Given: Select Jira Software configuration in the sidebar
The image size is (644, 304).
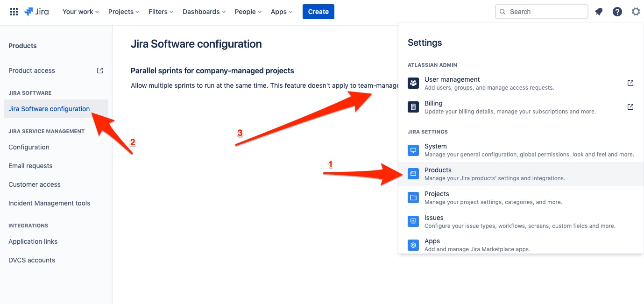Looking at the screenshot, I should pyautogui.click(x=49, y=108).
